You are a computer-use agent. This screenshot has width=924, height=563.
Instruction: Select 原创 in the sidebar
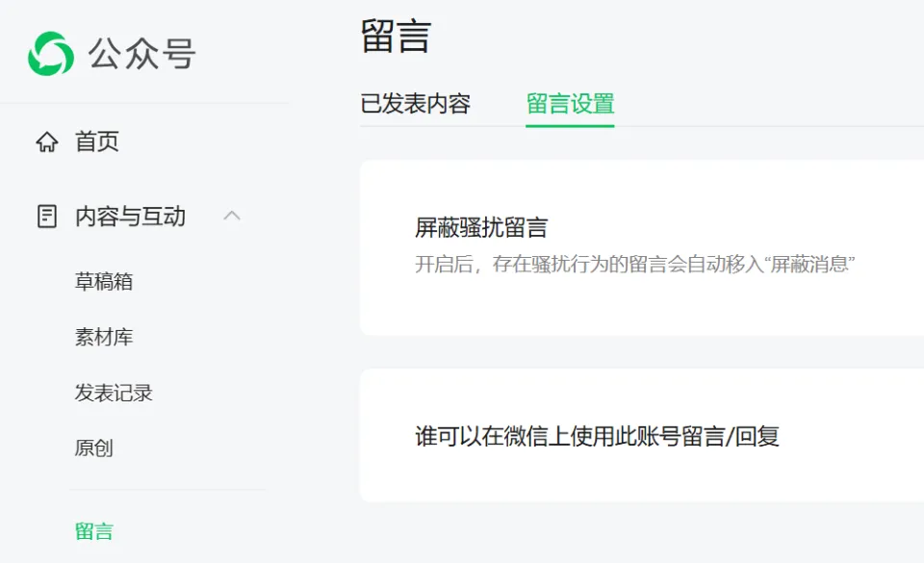93,448
